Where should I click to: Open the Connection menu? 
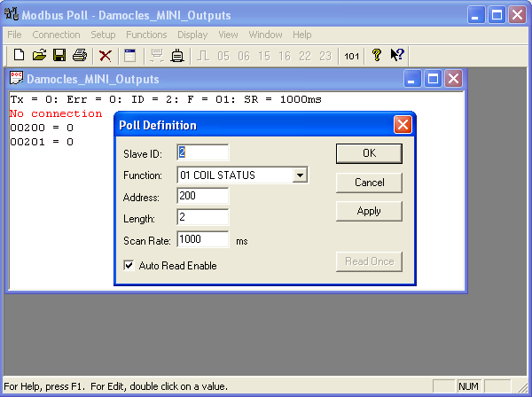coord(56,35)
